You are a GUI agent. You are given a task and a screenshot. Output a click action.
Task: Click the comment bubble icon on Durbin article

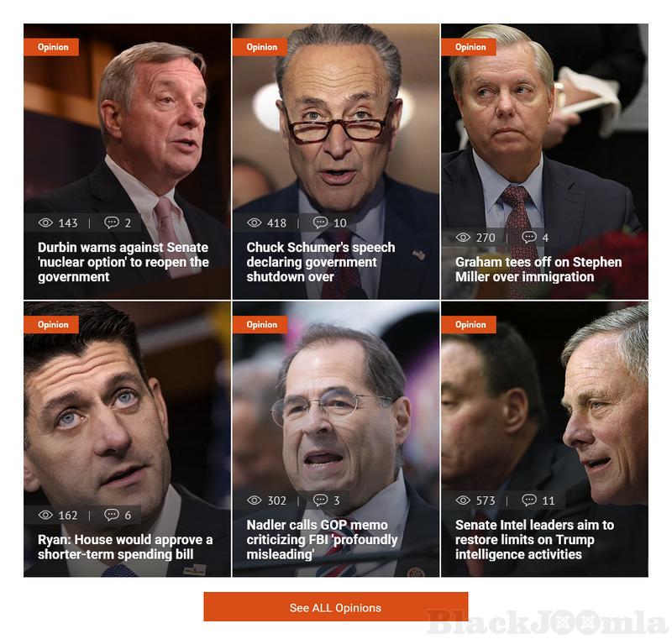(112, 223)
